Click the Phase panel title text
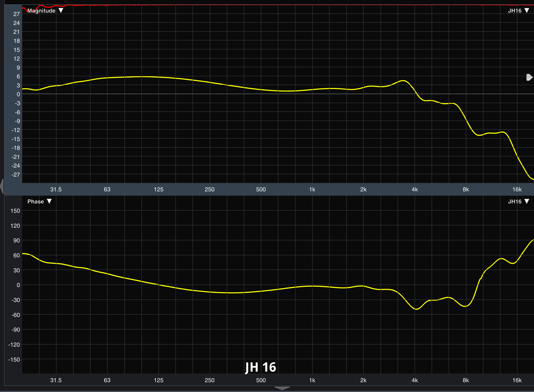Image resolution: width=534 pixels, height=392 pixels. [36, 201]
